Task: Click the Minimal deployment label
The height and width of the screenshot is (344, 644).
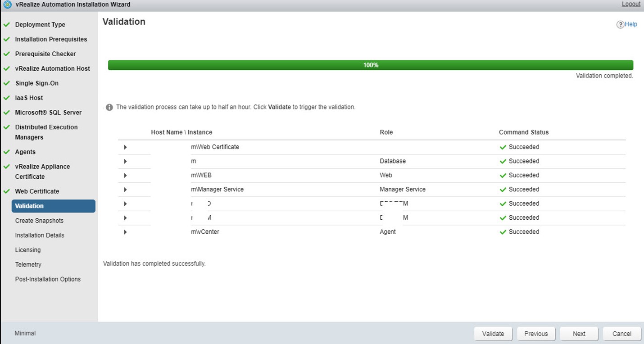Action: 25,334
